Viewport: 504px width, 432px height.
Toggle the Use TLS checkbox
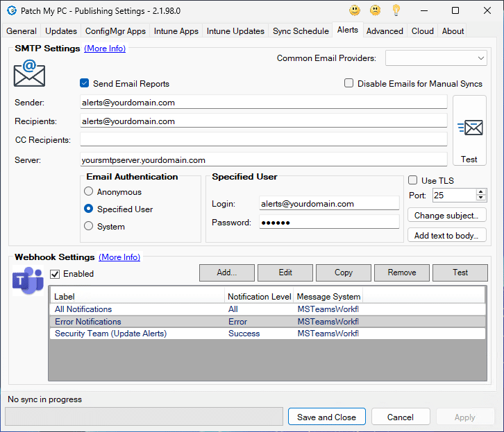click(x=413, y=180)
